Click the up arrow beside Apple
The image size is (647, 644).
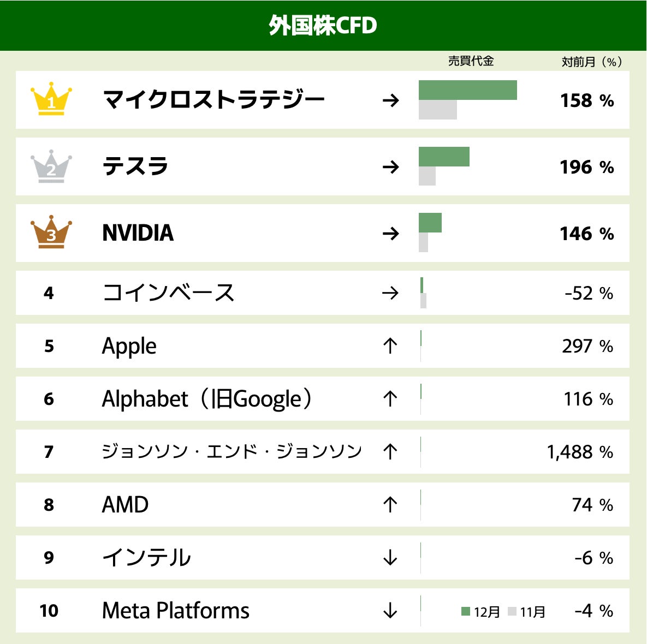click(x=390, y=345)
